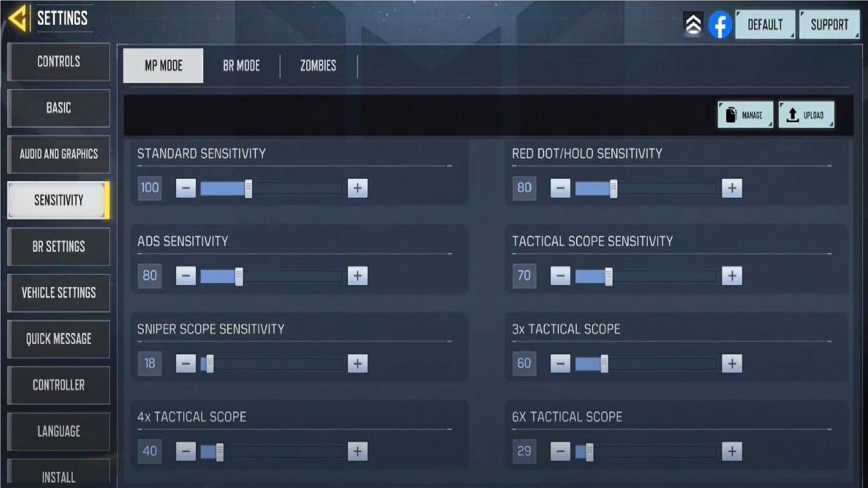Select the Vehicle Settings menu item
This screenshot has width=868, height=488.
click(x=58, y=292)
